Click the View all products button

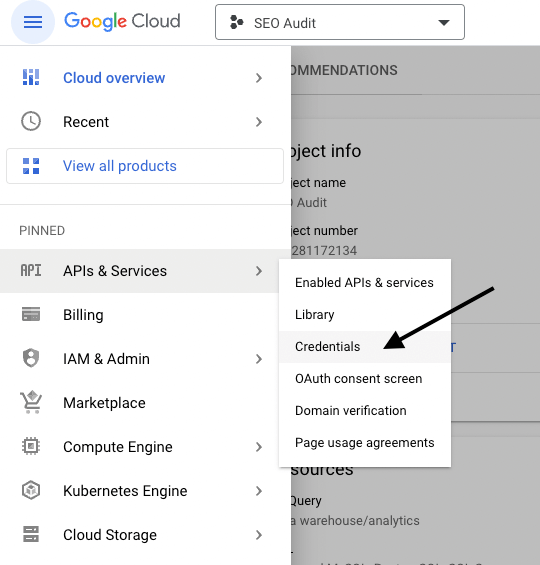tap(145, 166)
